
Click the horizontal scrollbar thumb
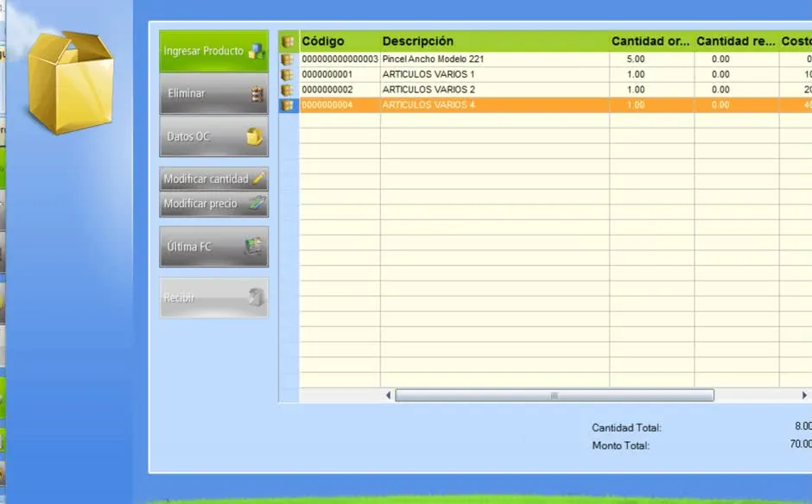pyautogui.click(x=555, y=395)
